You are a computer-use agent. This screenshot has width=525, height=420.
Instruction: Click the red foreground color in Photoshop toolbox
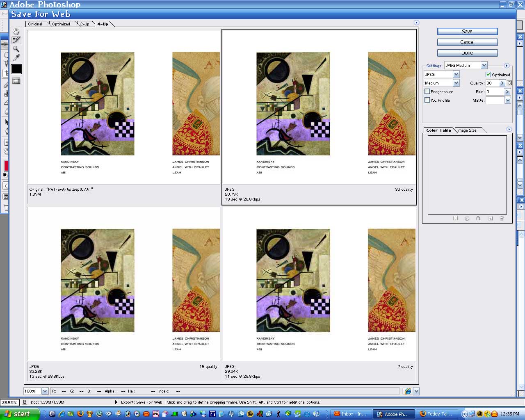click(6, 165)
